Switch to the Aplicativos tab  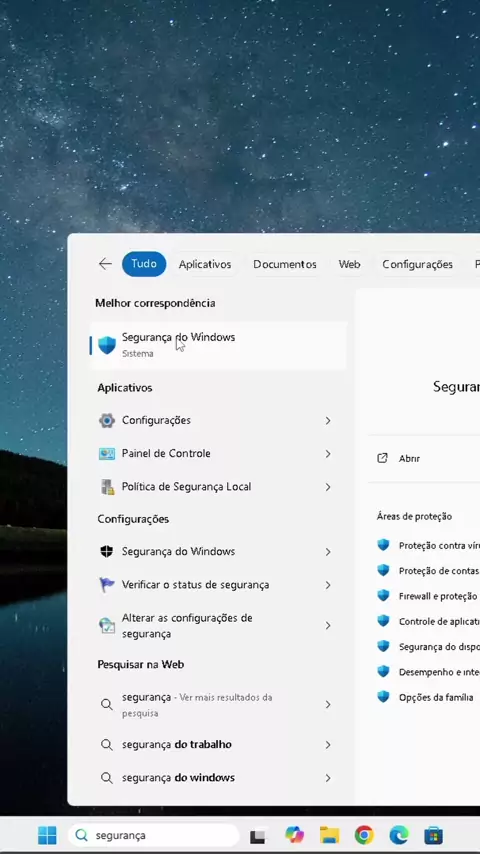click(x=205, y=264)
